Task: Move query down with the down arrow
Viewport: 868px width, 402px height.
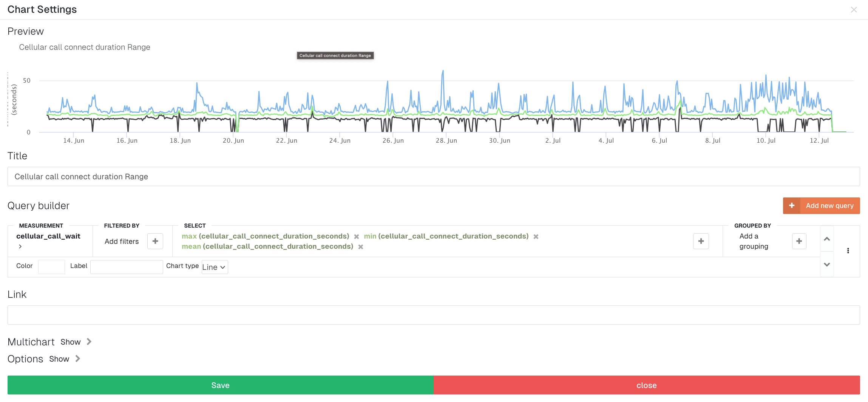Action: click(827, 265)
